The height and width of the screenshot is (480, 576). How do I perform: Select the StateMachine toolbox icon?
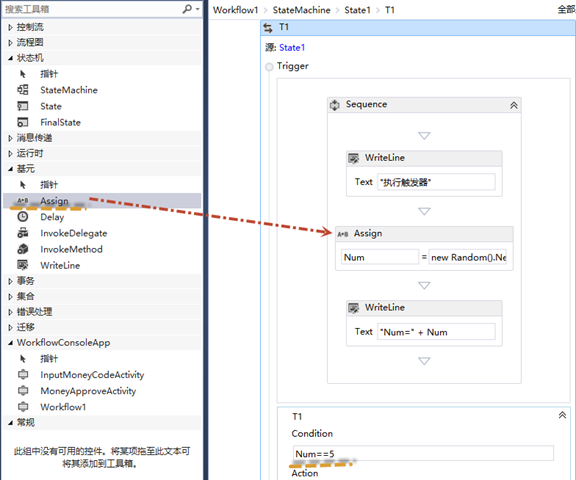(23, 90)
